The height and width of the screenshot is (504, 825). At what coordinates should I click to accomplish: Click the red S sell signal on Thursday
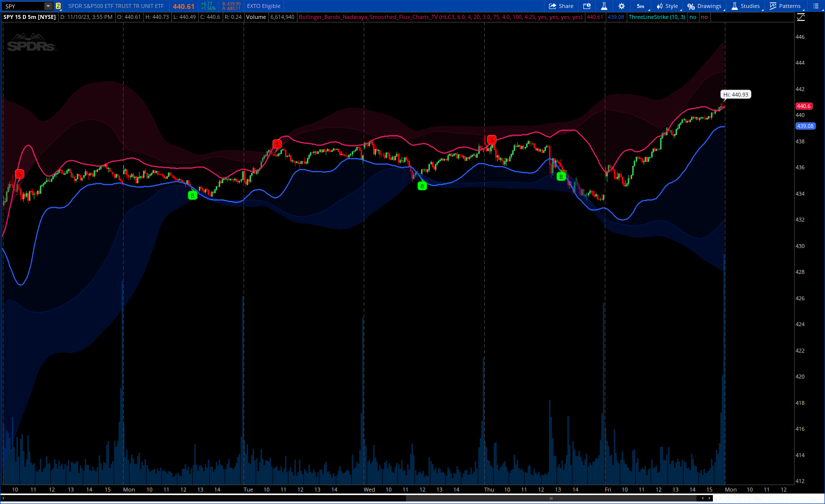coord(492,139)
